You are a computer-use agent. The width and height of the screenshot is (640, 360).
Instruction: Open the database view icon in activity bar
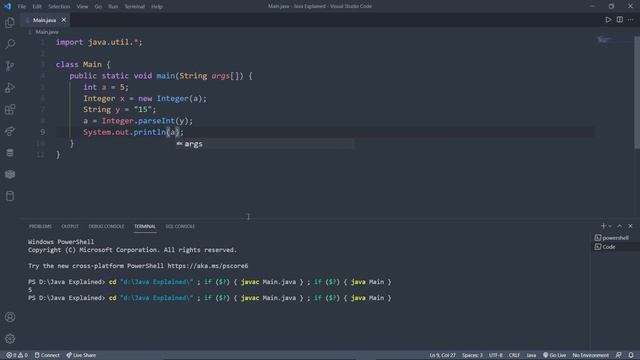[x=10, y=153]
